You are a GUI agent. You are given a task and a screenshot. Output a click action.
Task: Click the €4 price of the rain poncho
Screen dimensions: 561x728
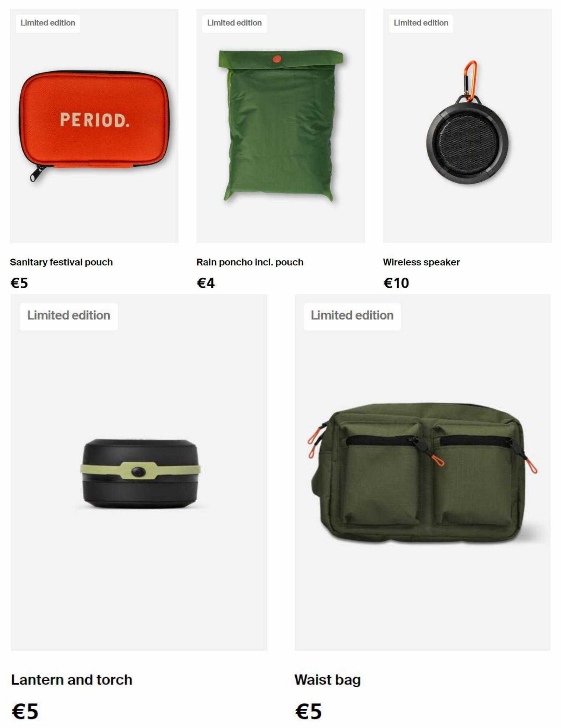[x=206, y=283]
